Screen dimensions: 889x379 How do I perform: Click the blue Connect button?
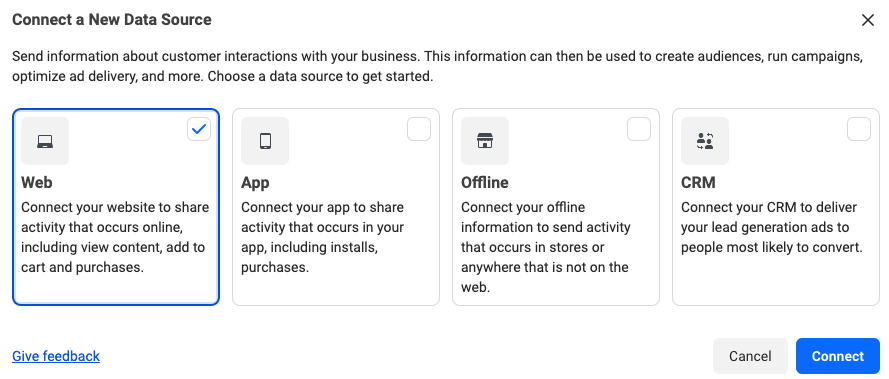pyautogui.click(x=838, y=356)
